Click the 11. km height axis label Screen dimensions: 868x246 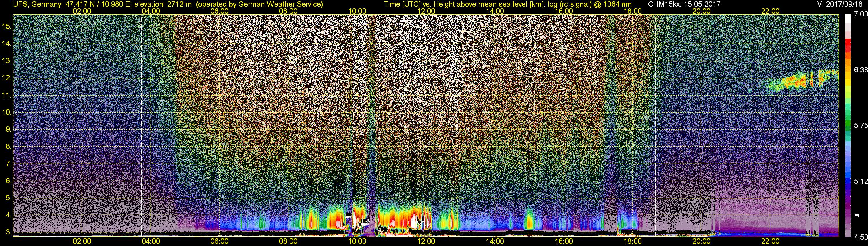7,96
